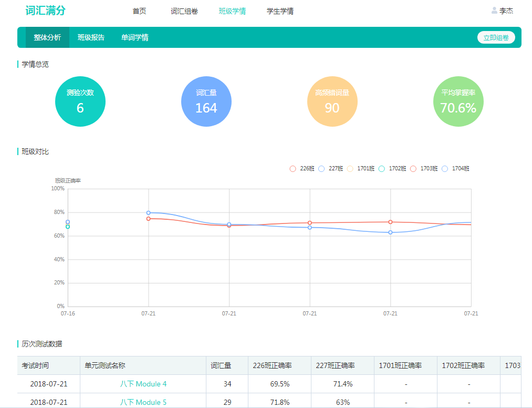Click the 07-16 x-axis label
This screenshot has width=532, height=408.
[x=68, y=313]
